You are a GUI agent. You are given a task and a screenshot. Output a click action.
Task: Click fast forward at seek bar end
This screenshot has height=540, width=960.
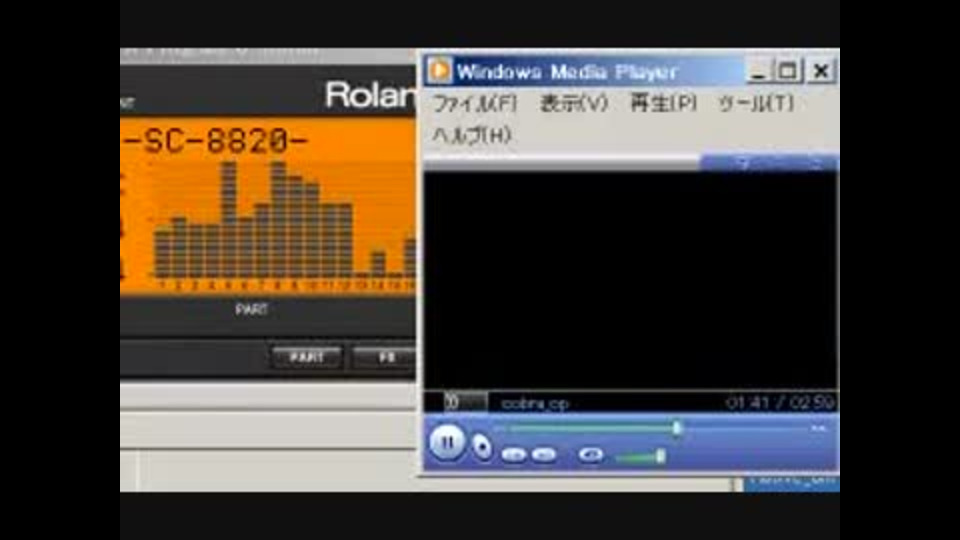point(818,429)
